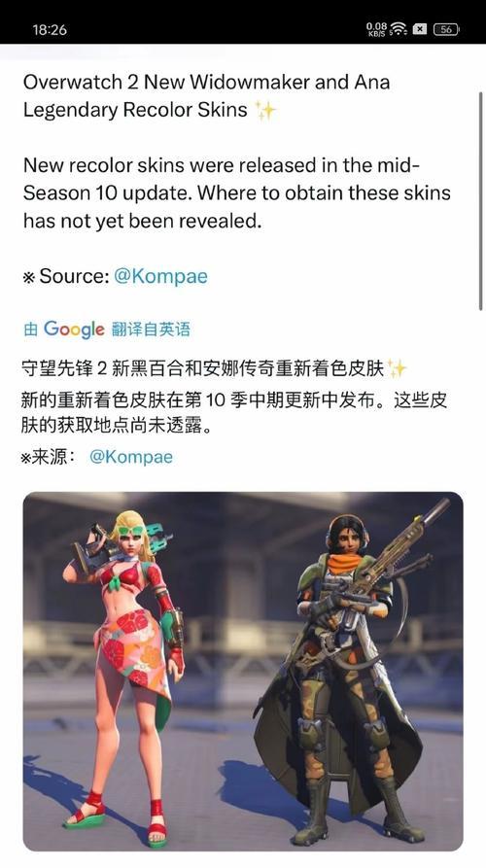The height and width of the screenshot is (868, 486).
Task: Tap the 18:26 clock in status bar
Action: tap(50, 29)
